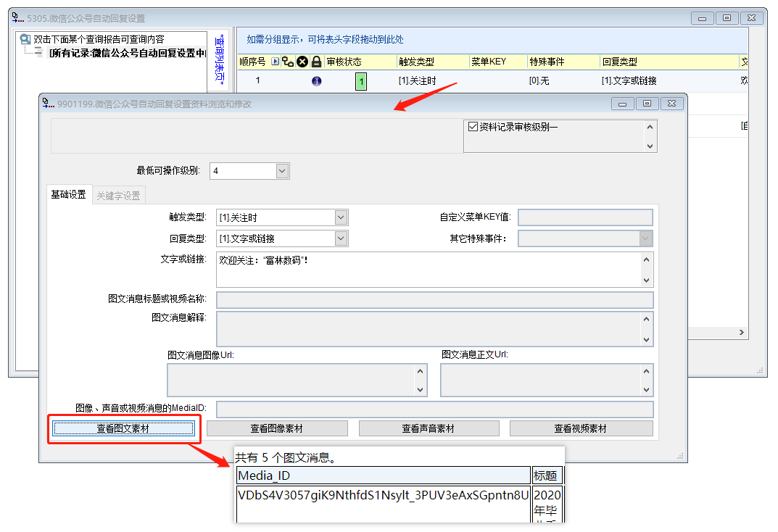The height and width of the screenshot is (532, 778).
Task: Click the hierarchy column icon in the table header
Action: [288, 62]
